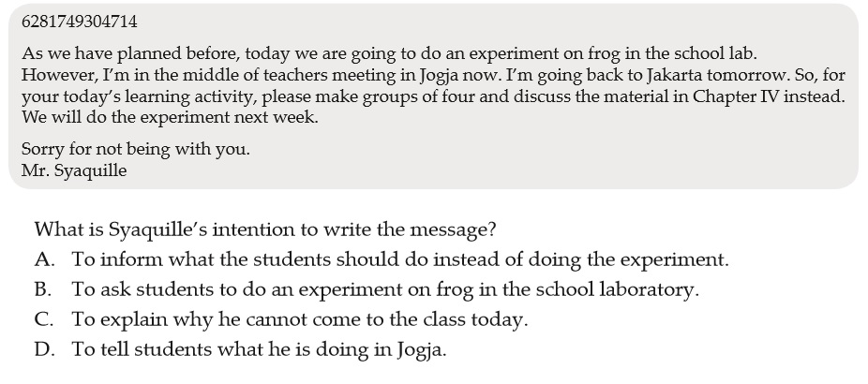This screenshot has width=868, height=384.
Task: Click the letter label 'B.'
Action: click(43, 289)
